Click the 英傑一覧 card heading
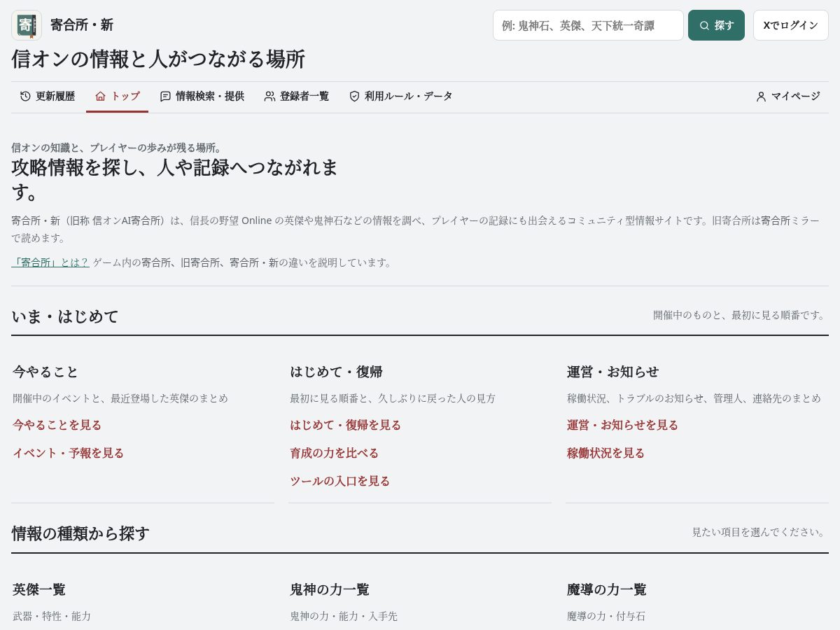Screen dimensions: 840x630 tap(39, 589)
